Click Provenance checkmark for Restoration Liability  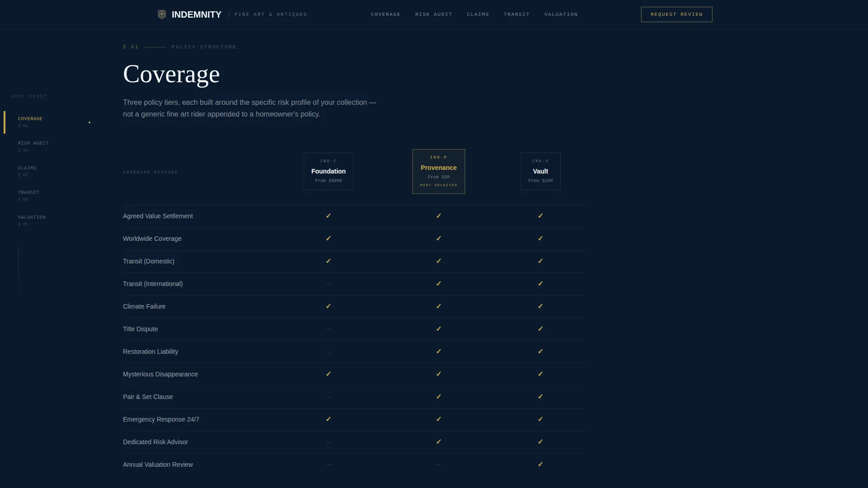(x=439, y=352)
